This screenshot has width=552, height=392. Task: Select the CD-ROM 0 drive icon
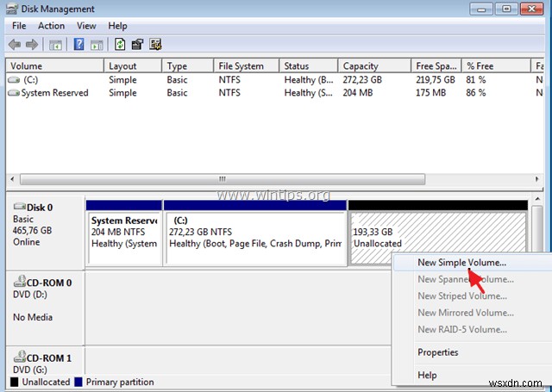point(20,281)
